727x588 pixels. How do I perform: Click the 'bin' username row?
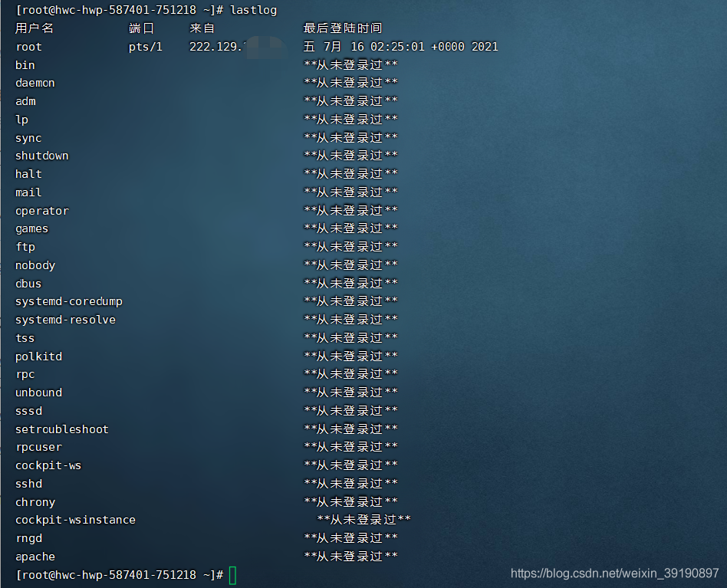(25, 65)
